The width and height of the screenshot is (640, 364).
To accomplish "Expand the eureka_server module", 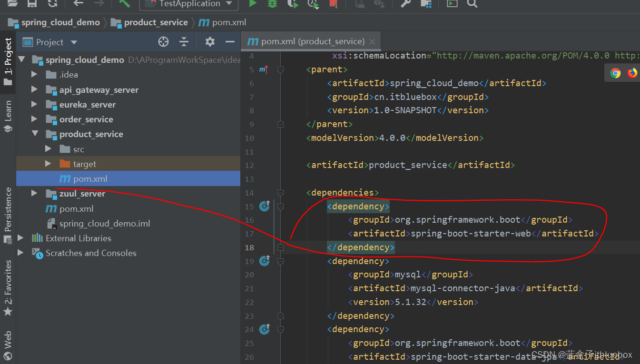I will tap(34, 104).
